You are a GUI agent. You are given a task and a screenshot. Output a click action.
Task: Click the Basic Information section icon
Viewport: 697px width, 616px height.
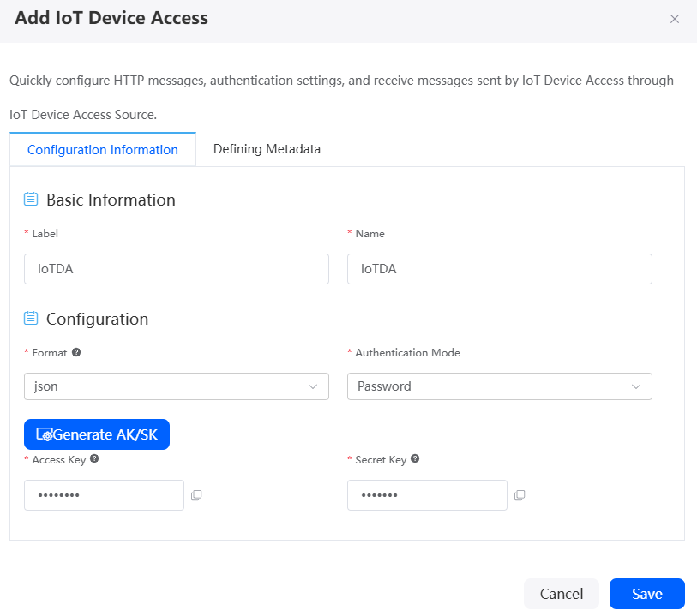click(x=31, y=199)
